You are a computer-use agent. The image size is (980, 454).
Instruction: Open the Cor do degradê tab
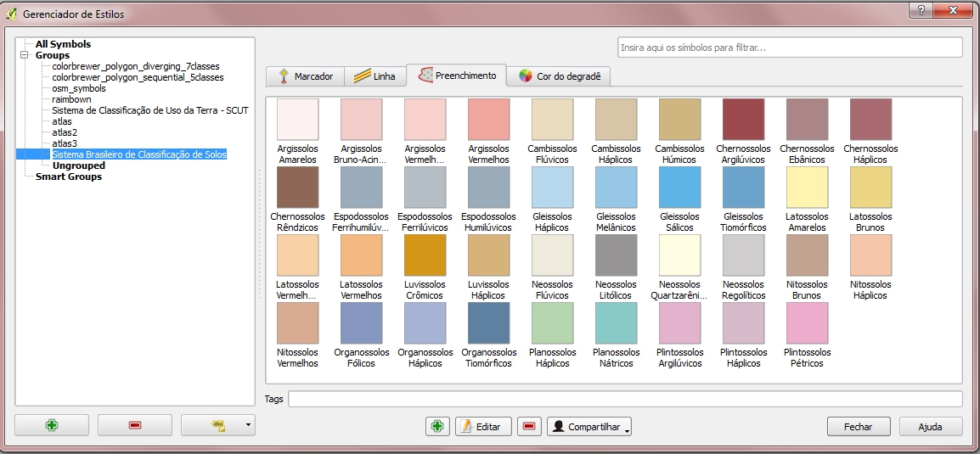[x=560, y=76]
